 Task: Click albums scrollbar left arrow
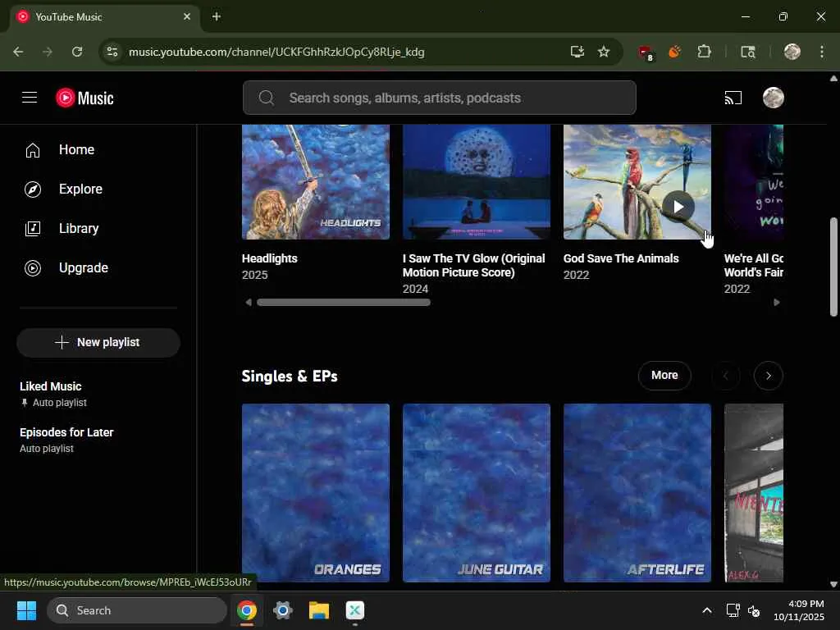tap(248, 303)
